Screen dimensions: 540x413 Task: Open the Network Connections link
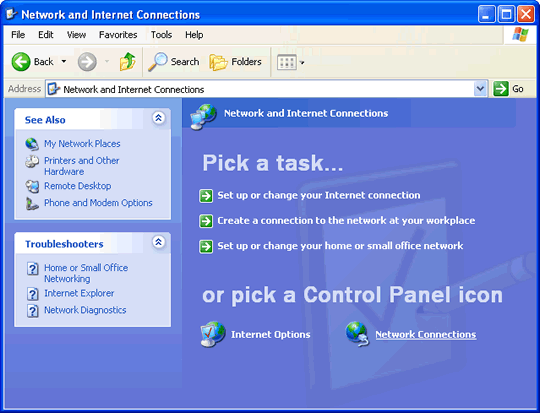426,334
